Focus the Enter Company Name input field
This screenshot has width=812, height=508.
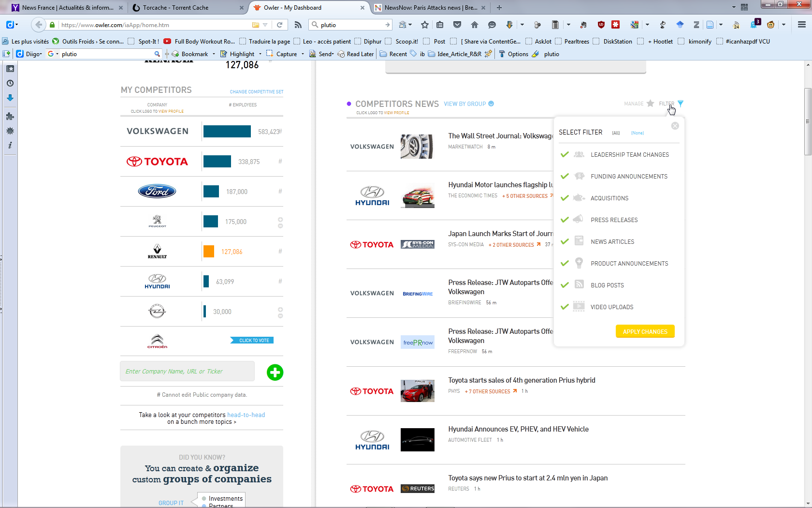pos(187,371)
